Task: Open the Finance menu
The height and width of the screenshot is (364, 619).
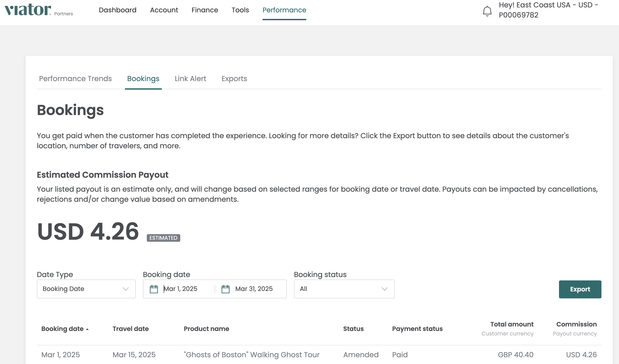Action: pyautogui.click(x=205, y=10)
